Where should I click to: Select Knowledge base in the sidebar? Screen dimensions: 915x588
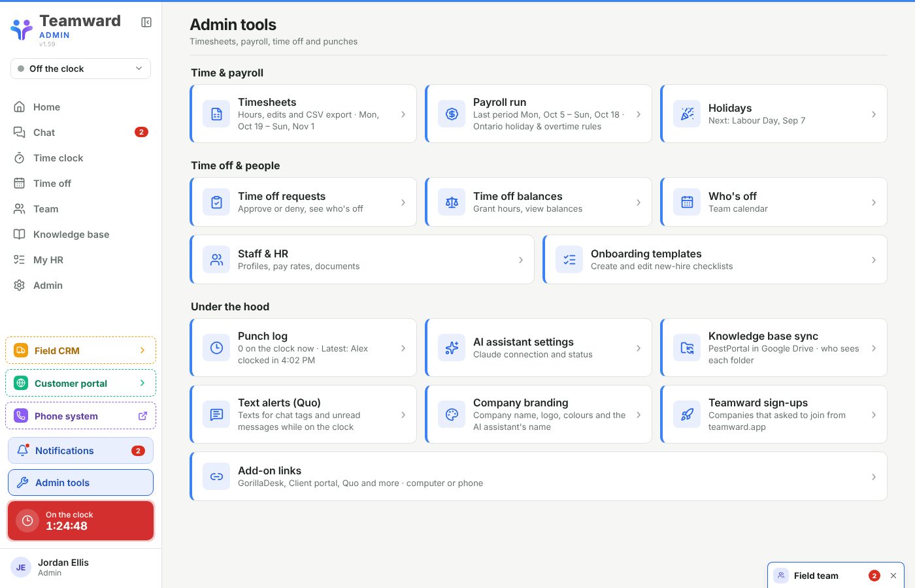click(80, 234)
